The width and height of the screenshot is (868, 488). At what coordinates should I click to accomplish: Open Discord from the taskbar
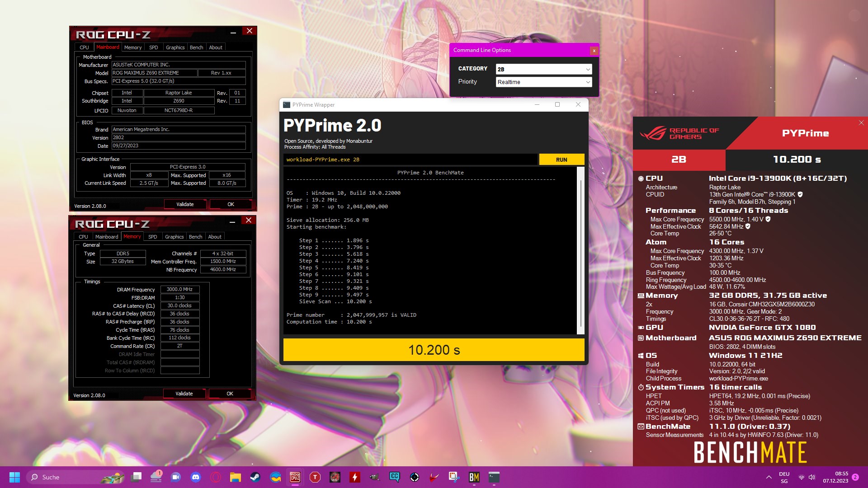pyautogui.click(x=196, y=477)
